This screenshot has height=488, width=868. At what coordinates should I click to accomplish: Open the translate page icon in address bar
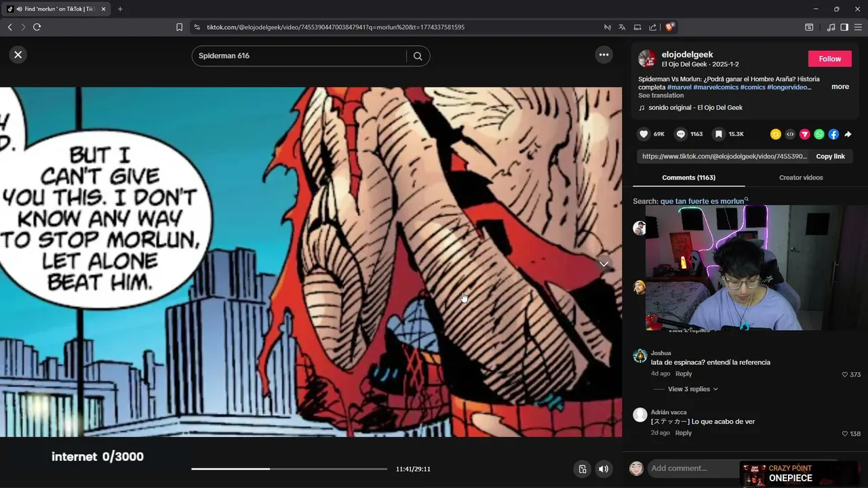(622, 27)
